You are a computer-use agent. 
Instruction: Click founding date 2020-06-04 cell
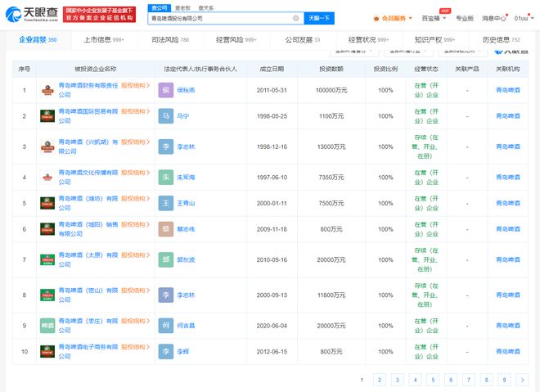tap(272, 326)
